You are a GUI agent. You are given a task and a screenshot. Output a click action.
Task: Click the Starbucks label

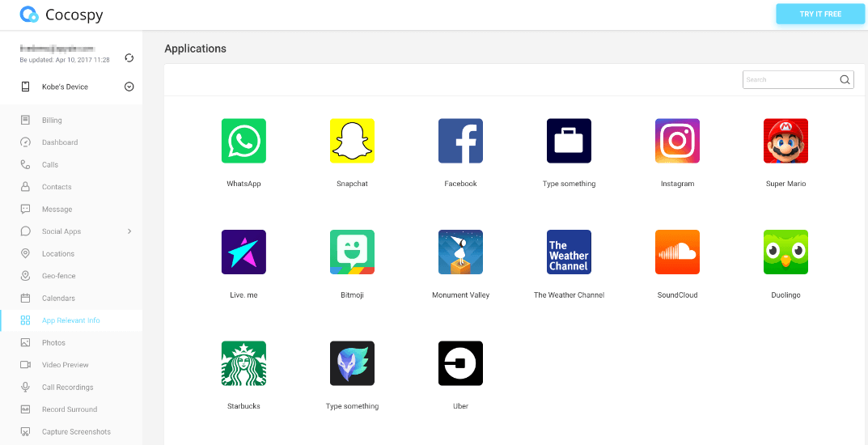(243, 406)
